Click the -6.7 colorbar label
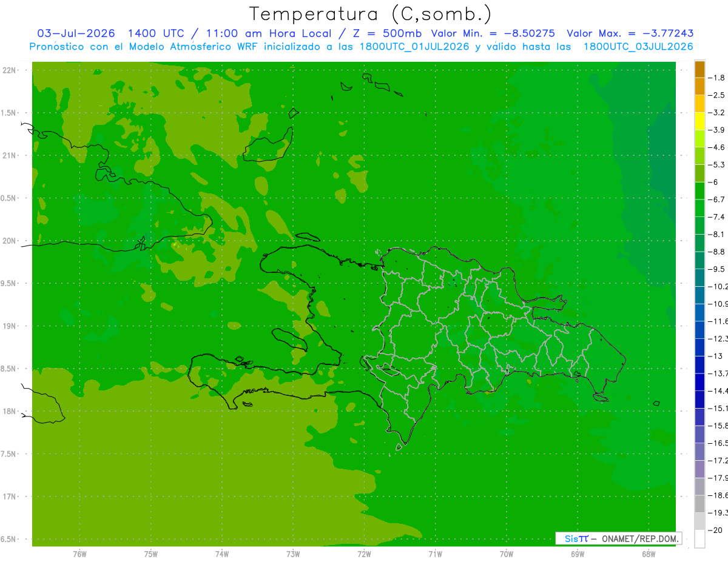Screen dimensions: 728x562 pyautogui.click(x=716, y=199)
